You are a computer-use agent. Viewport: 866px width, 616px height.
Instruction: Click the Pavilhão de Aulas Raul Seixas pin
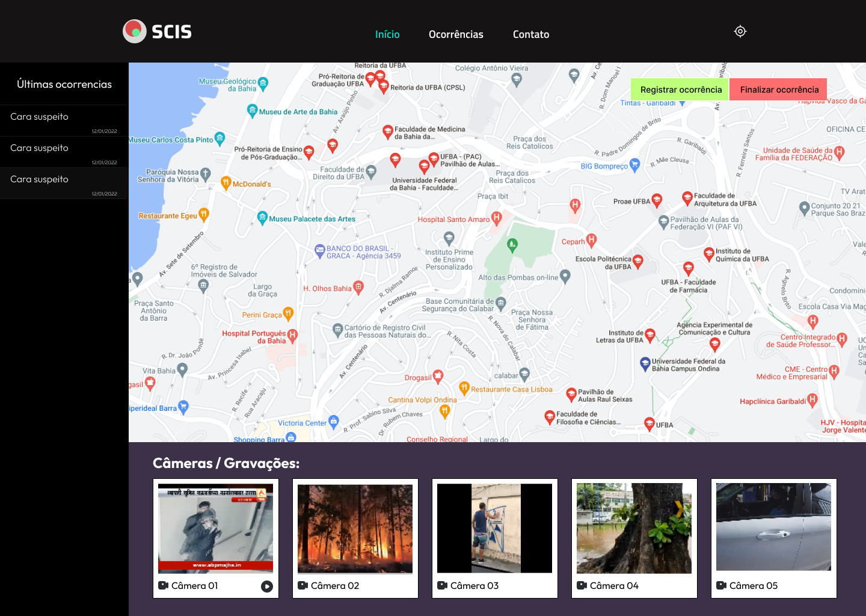pyautogui.click(x=571, y=395)
